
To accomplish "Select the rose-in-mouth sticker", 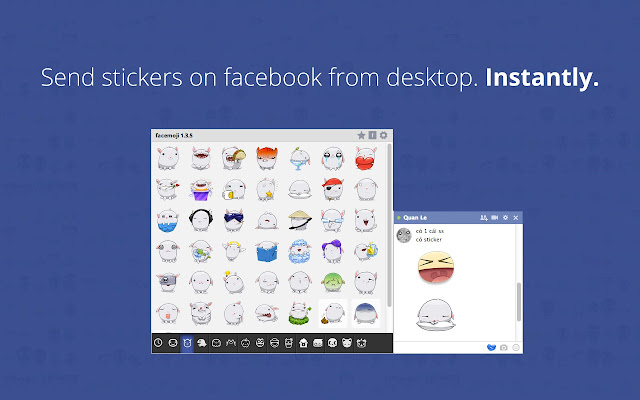I will point(168,189).
